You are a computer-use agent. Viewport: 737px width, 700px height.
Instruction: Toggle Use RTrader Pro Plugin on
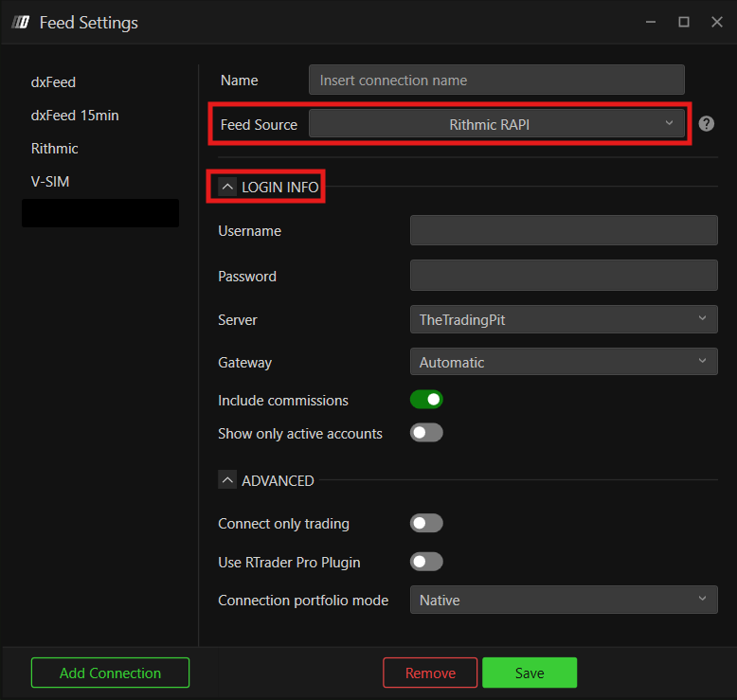click(426, 562)
